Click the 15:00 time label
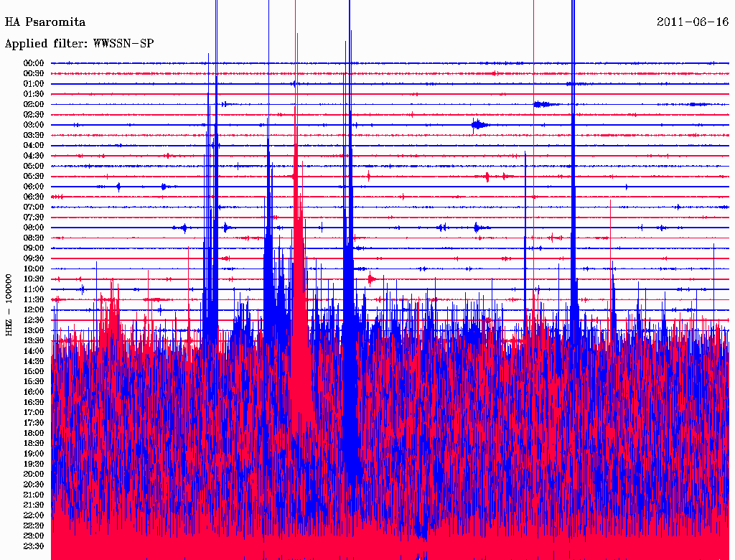The width and height of the screenshot is (735, 560). coord(34,371)
